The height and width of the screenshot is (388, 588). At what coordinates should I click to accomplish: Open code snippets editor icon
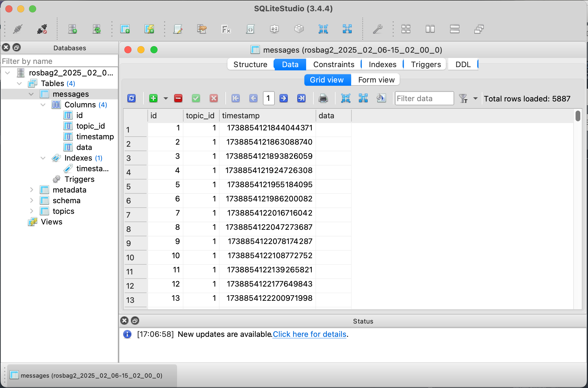click(x=250, y=29)
